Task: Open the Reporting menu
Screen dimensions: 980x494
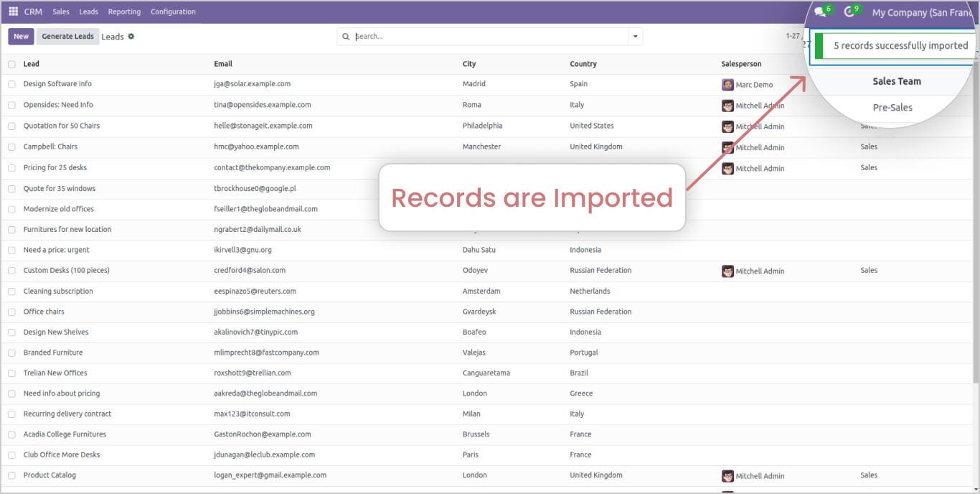Action: pos(124,11)
